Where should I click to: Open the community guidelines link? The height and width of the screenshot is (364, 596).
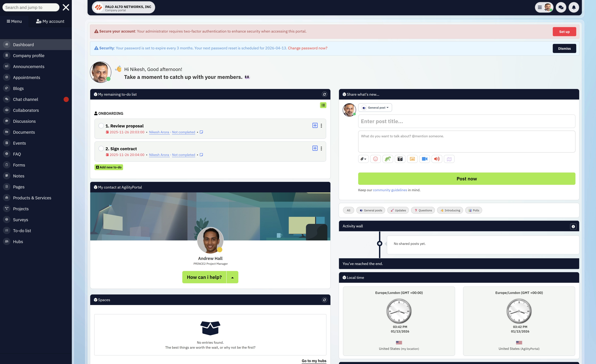pos(390,190)
